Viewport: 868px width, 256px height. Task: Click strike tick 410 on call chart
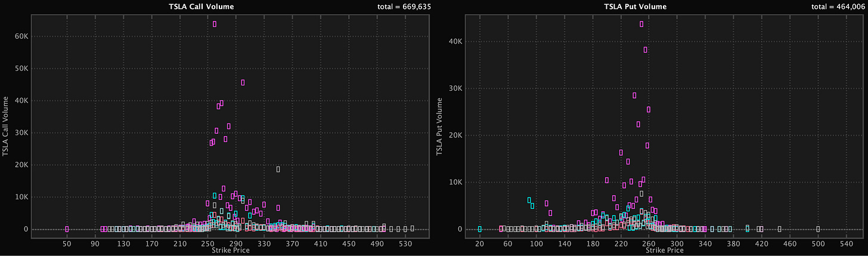pos(321,244)
